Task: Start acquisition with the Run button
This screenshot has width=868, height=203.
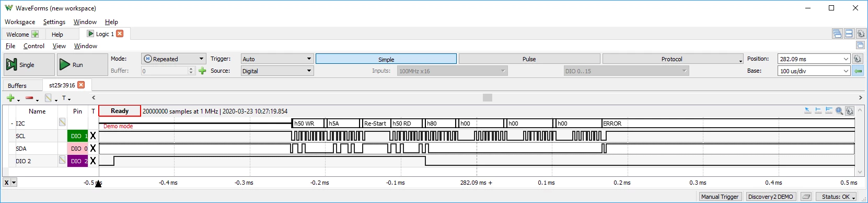Action: point(82,65)
